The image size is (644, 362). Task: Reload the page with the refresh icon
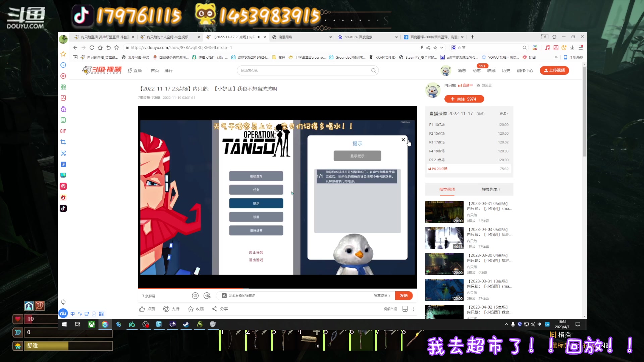[x=92, y=48]
